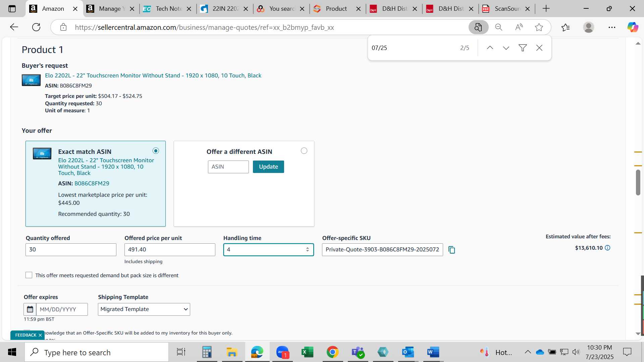This screenshot has width=644, height=362.
Task: Open Windows Task View button
Action: (x=181, y=352)
